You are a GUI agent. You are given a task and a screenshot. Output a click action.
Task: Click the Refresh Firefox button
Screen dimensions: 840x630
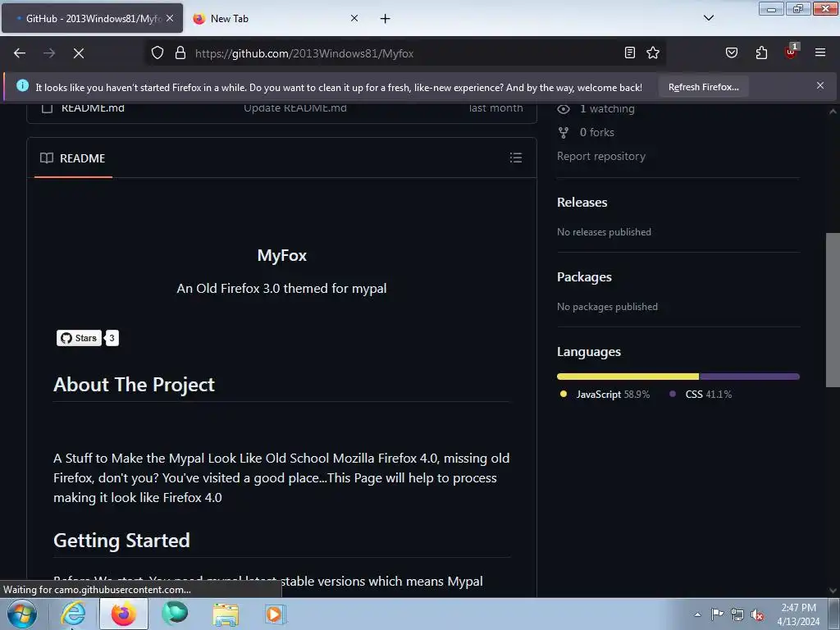[703, 87]
